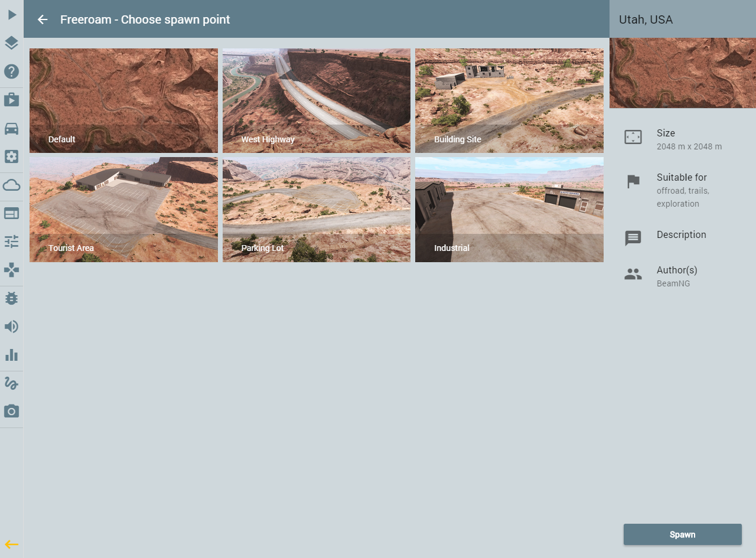
Task: Click the Size label
Action: click(x=666, y=133)
